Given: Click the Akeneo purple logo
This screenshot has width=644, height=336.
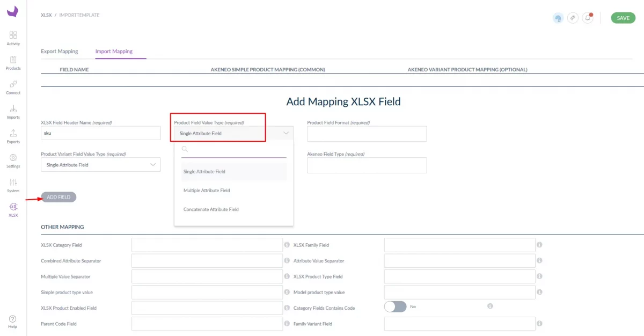Looking at the screenshot, I should point(13,12).
